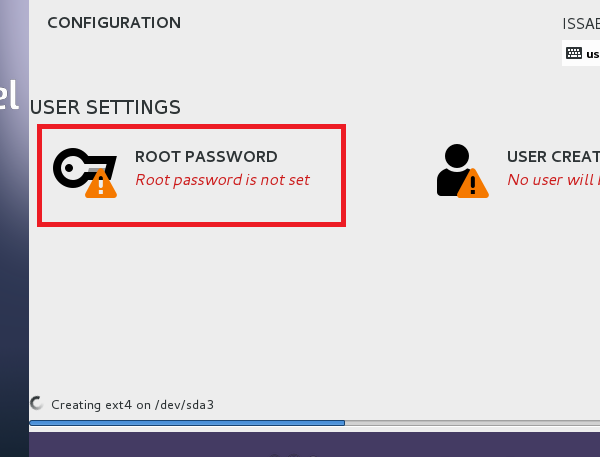Open the ROOT PASSWORD settings
Screen dimensions: 600x457
click(x=206, y=157)
